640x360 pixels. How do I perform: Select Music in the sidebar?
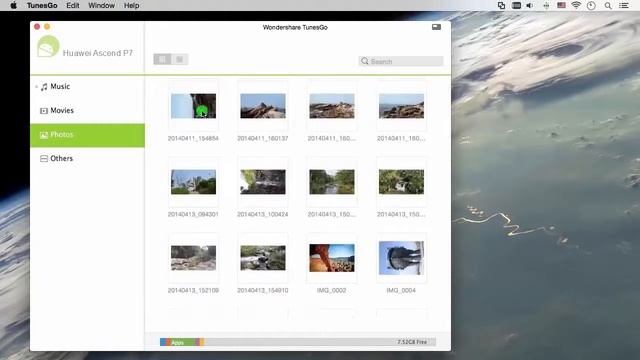(87, 87)
